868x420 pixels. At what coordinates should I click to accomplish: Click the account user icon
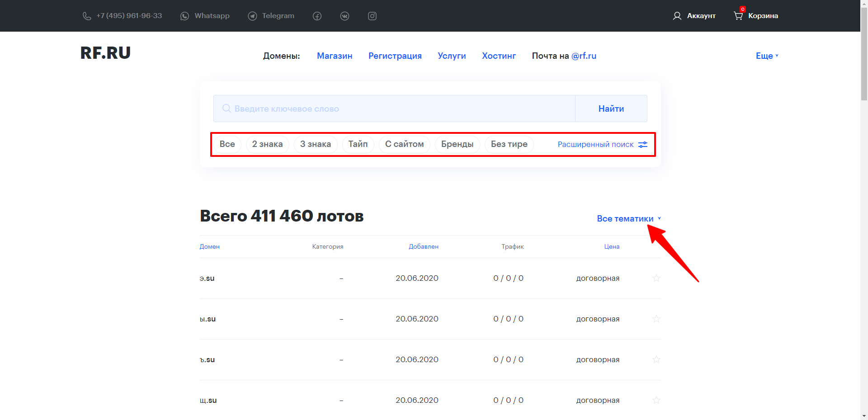(x=677, y=16)
